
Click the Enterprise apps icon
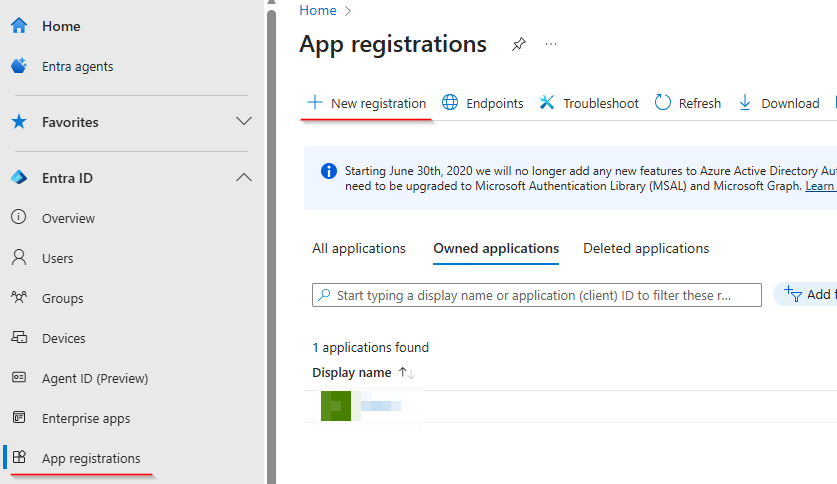(x=19, y=417)
